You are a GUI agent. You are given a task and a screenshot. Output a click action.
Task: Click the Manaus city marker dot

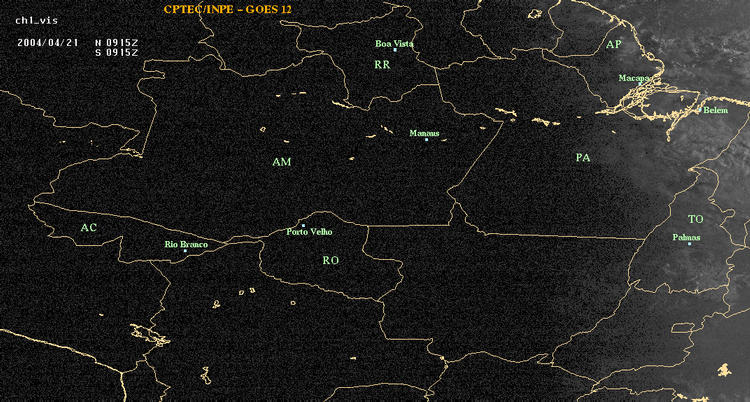pyautogui.click(x=426, y=140)
